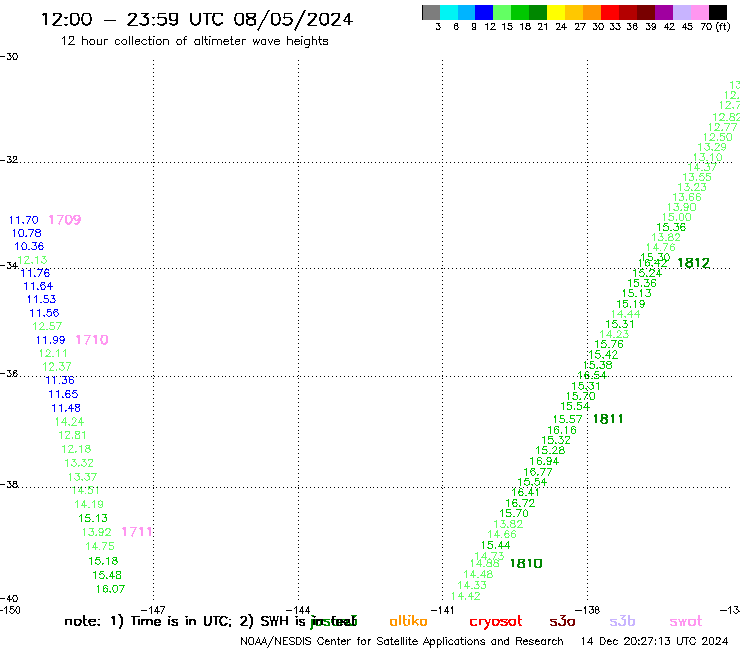Click the 15.00 wave height
Viewport: 740px width, 650px height.
coord(677,217)
